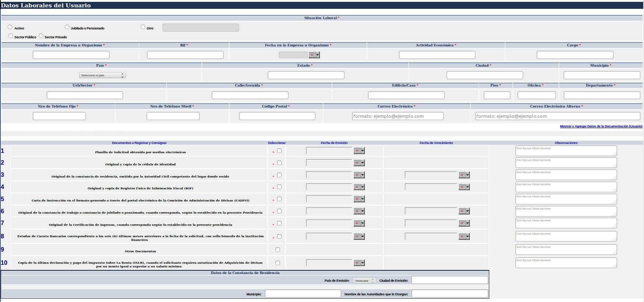Open emission date calendar for Estados de Cuenta Bancarios

pos(359,236)
